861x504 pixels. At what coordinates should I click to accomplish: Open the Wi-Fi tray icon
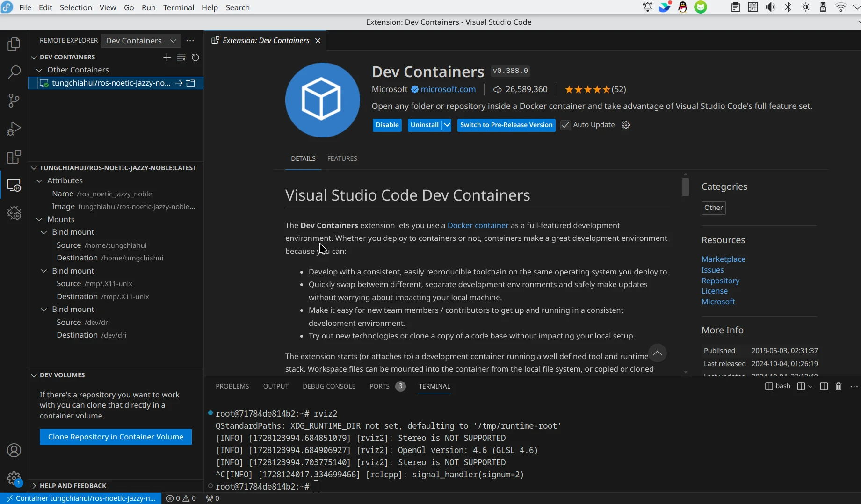click(x=840, y=7)
